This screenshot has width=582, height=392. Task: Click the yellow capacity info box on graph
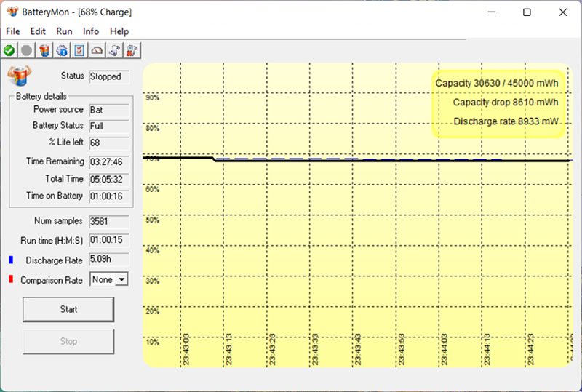[498, 103]
